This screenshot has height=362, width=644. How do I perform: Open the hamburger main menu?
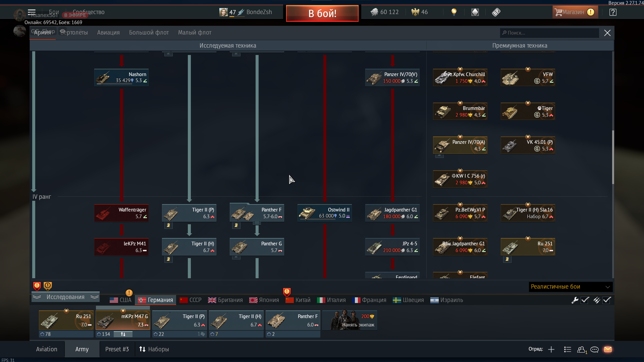(x=32, y=12)
